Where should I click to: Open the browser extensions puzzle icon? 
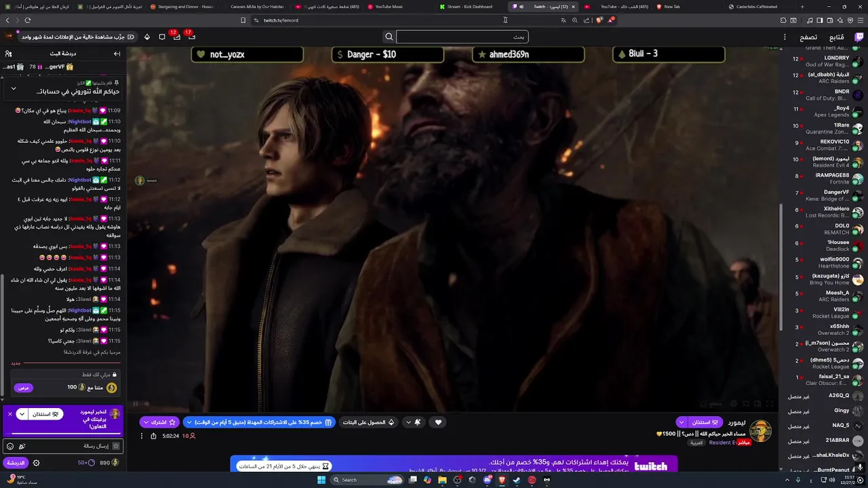pos(783,20)
